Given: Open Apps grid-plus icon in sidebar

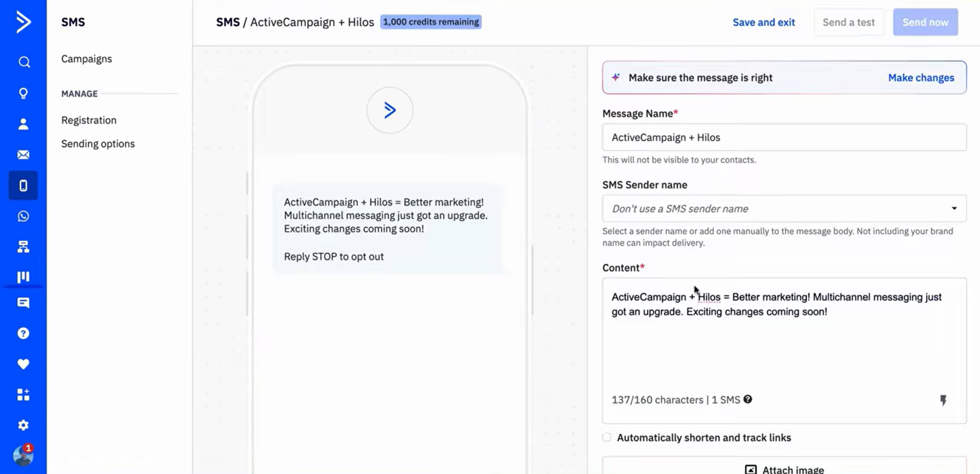Looking at the screenshot, I should click(x=24, y=394).
